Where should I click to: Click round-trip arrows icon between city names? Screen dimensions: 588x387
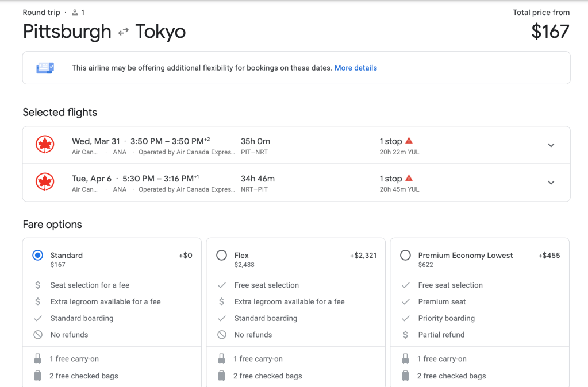tap(123, 32)
